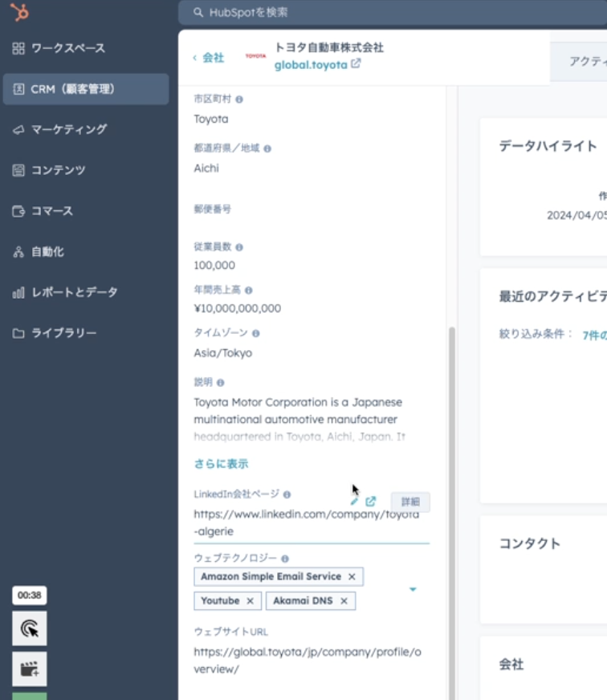Click the ¥10,000,000,000 revenue value
The width and height of the screenshot is (607, 700).
click(x=237, y=308)
